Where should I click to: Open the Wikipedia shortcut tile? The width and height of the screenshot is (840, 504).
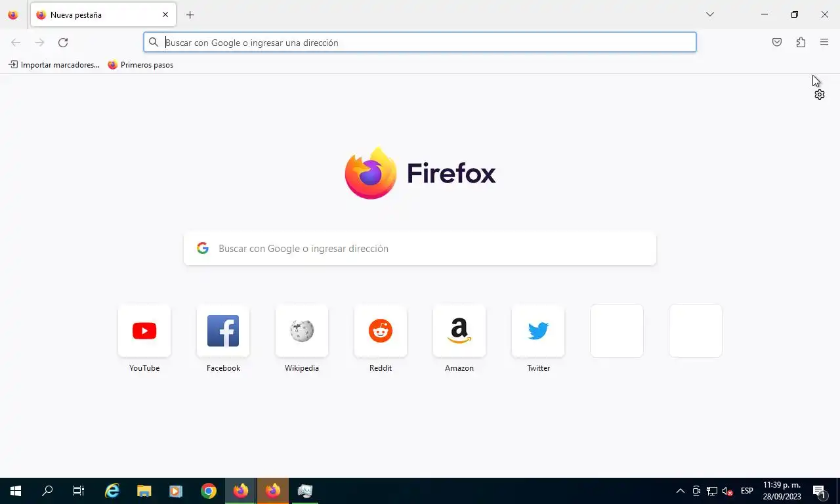[302, 331]
